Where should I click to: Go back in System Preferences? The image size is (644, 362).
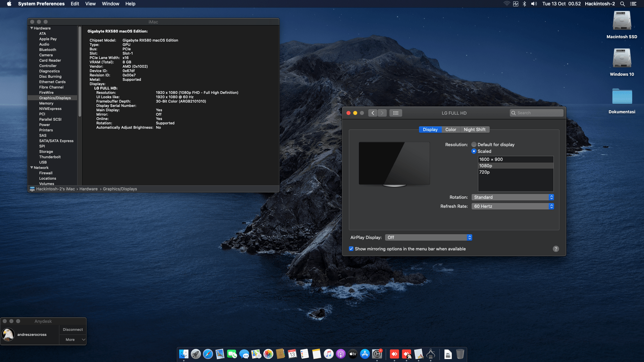[373, 113]
